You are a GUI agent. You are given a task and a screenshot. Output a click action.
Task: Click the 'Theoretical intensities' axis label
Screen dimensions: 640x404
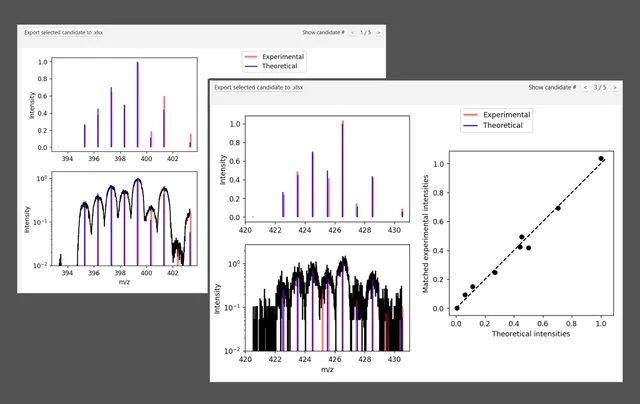coord(531,334)
